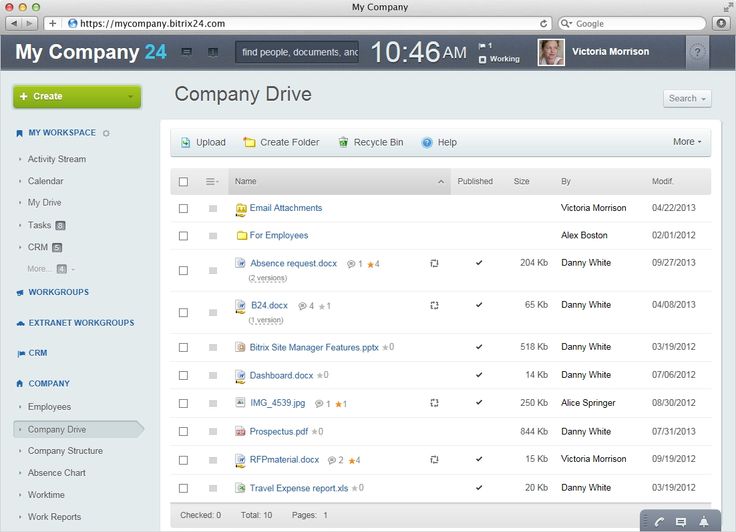Viewport: 736px width, 532px height.
Task: Click the IMG_4539.jpg image icon
Action: click(240, 402)
